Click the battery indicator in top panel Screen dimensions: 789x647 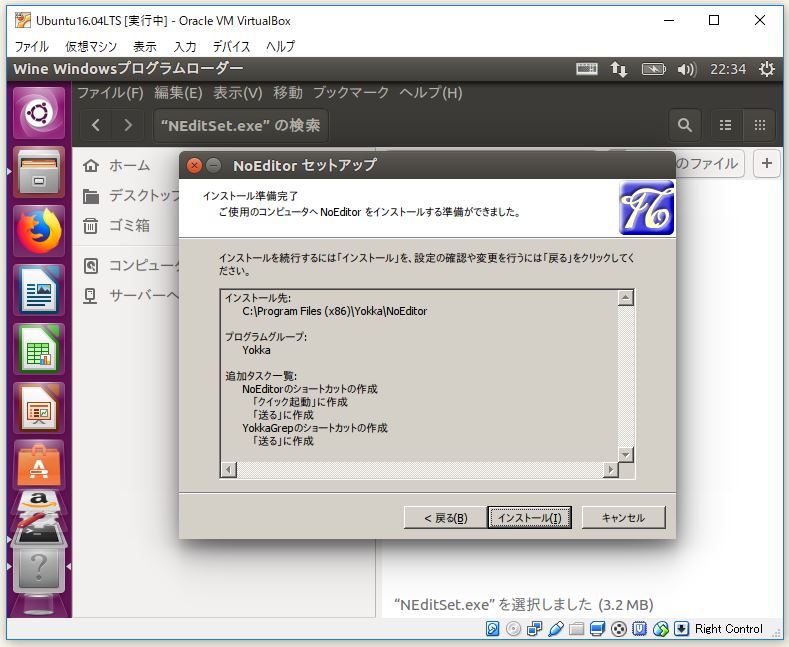coord(653,69)
